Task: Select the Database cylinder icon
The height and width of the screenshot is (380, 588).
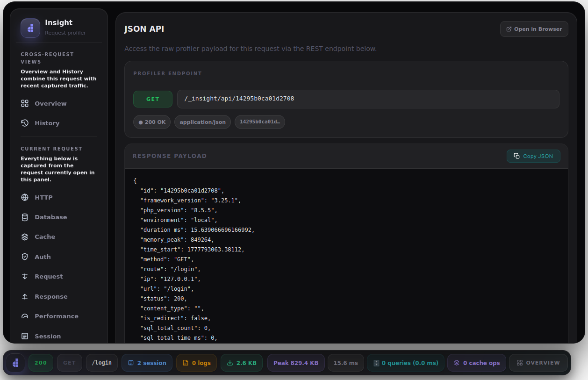Action: point(25,217)
